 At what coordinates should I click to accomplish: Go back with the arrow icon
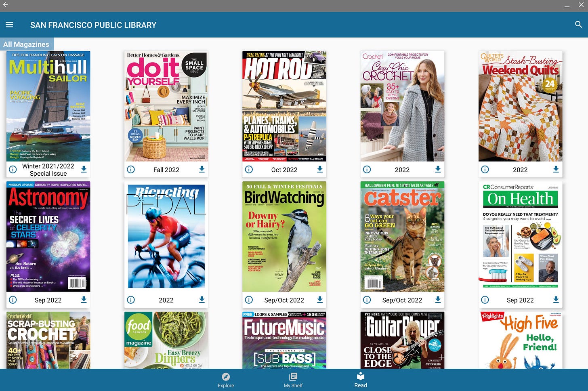5,5
